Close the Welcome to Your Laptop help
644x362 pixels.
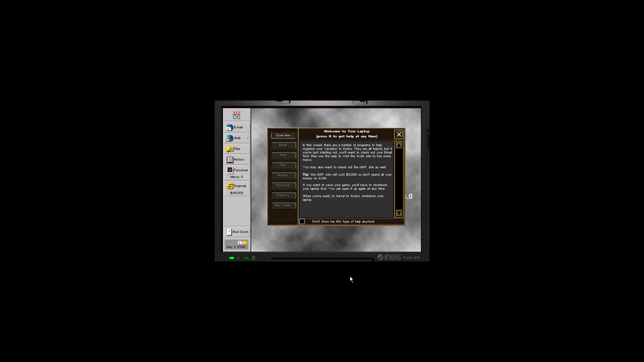(399, 134)
